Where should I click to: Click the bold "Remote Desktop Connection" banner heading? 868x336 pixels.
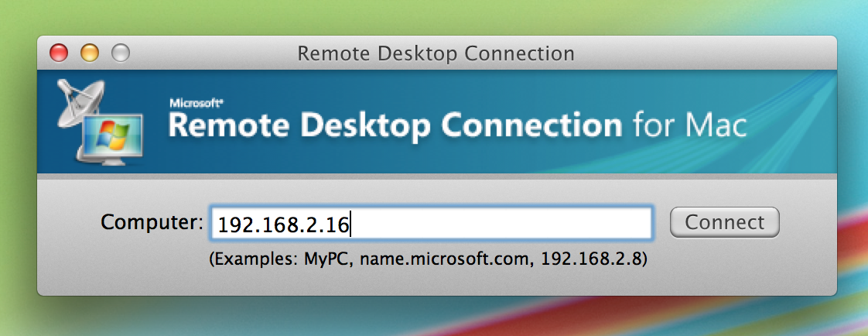coord(395,125)
